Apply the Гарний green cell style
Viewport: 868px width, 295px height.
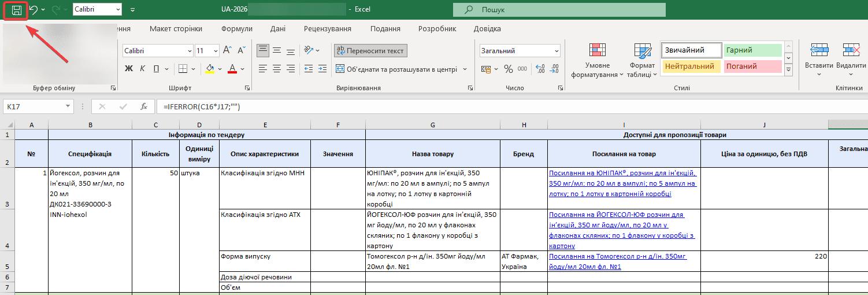coord(752,50)
